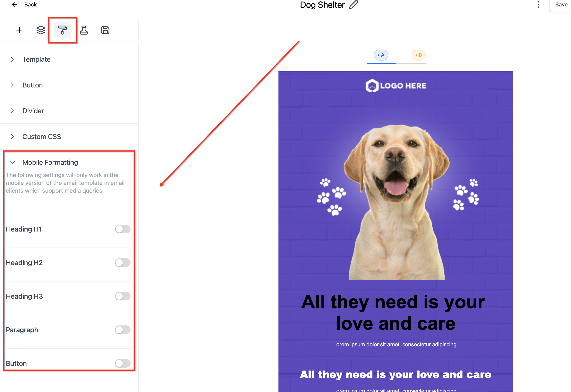
Task: Select the paint roller styles icon
Action: 62,30
